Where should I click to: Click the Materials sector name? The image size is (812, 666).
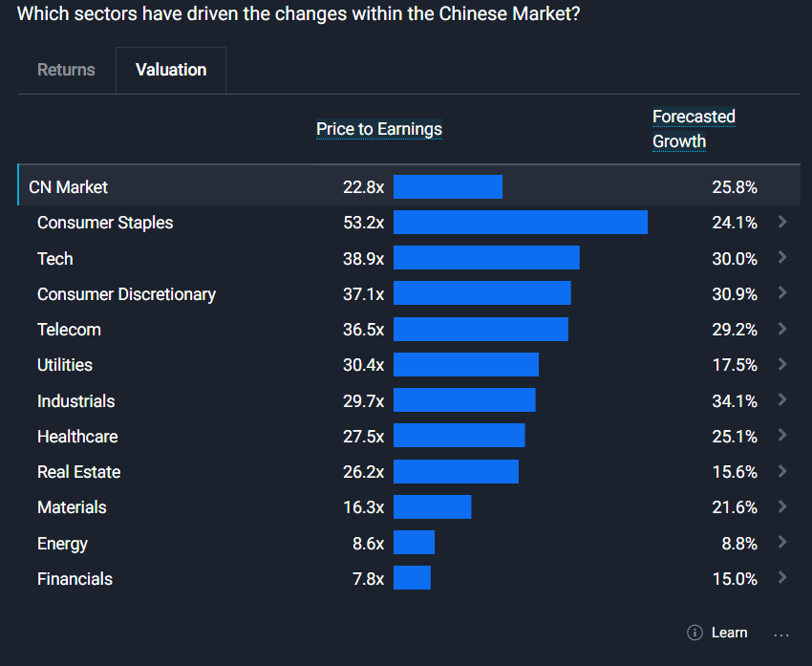tap(72, 507)
